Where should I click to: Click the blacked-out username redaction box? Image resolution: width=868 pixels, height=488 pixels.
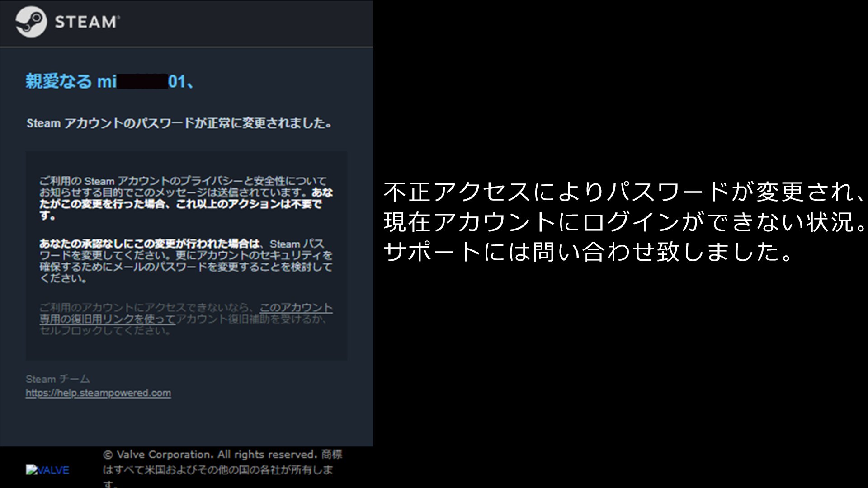click(x=142, y=82)
